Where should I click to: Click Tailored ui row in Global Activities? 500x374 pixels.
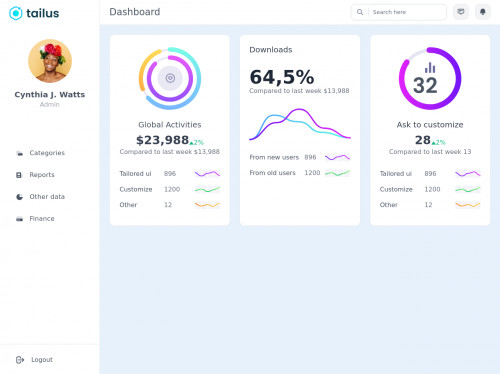click(170, 174)
